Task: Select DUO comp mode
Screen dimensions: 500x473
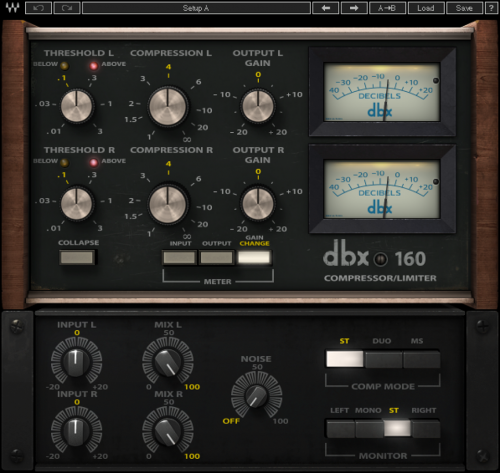Action: (x=383, y=359)
